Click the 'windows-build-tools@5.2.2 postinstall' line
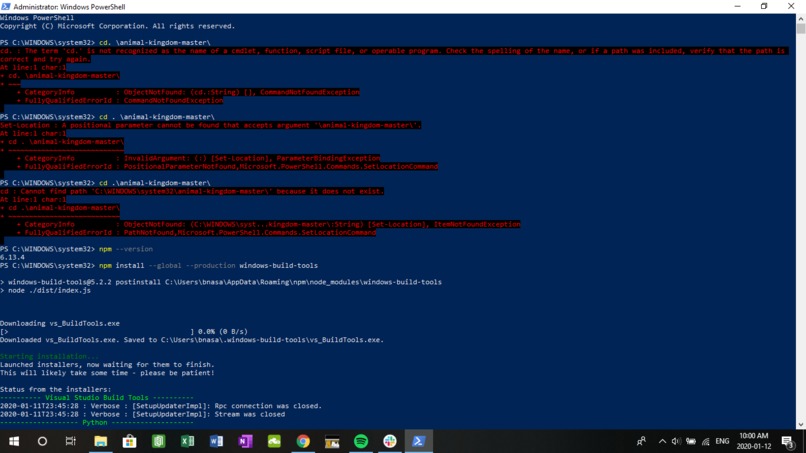Image resolution: width=806 pixels, height=453 pixels. coord(221,282)
